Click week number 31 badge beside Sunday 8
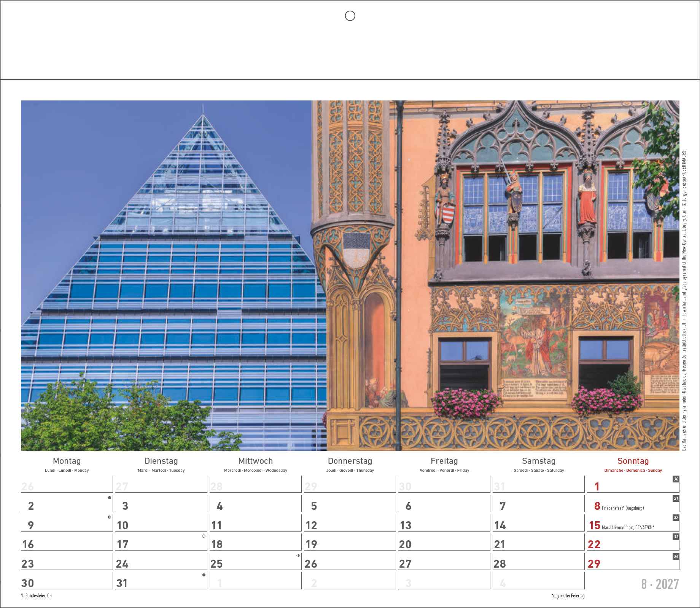Image resolution: width=700 pixels, height=608 pixels. pyautogui.click(x=676, y=498)
